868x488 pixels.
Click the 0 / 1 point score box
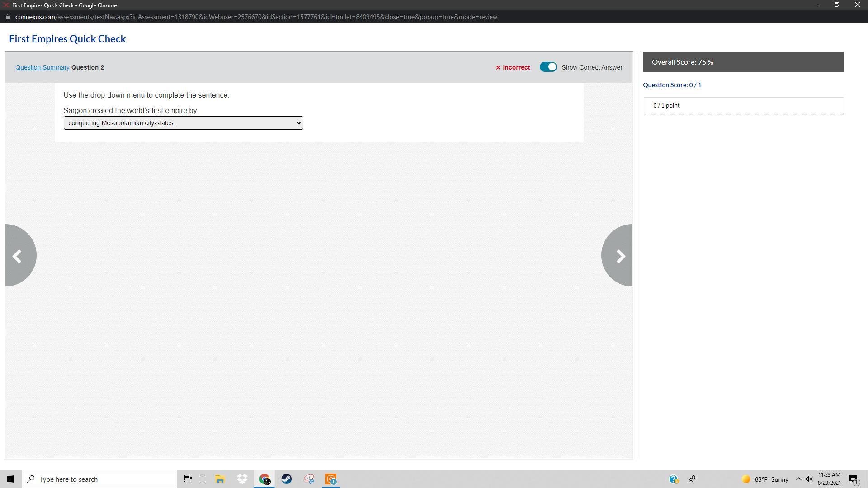point(743,106)
